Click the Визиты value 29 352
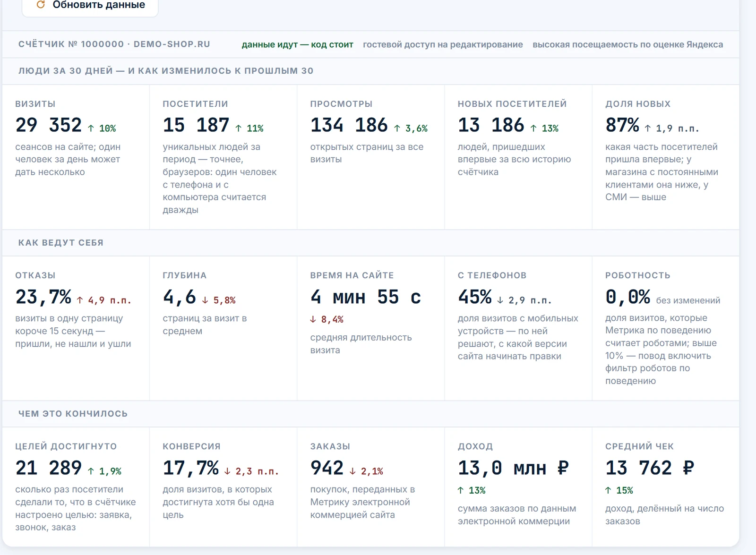 [x=49, y=125]
